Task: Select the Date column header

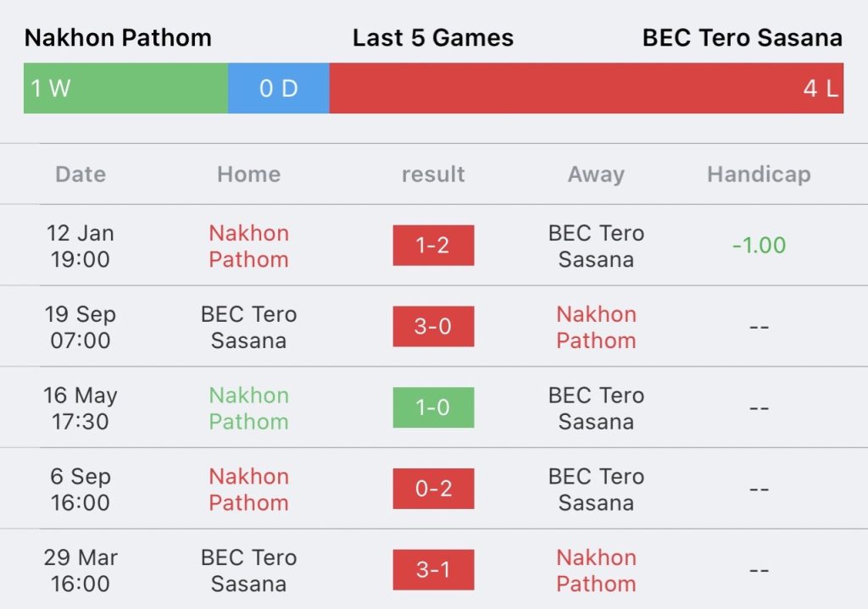Action: [x=81, y=174]
